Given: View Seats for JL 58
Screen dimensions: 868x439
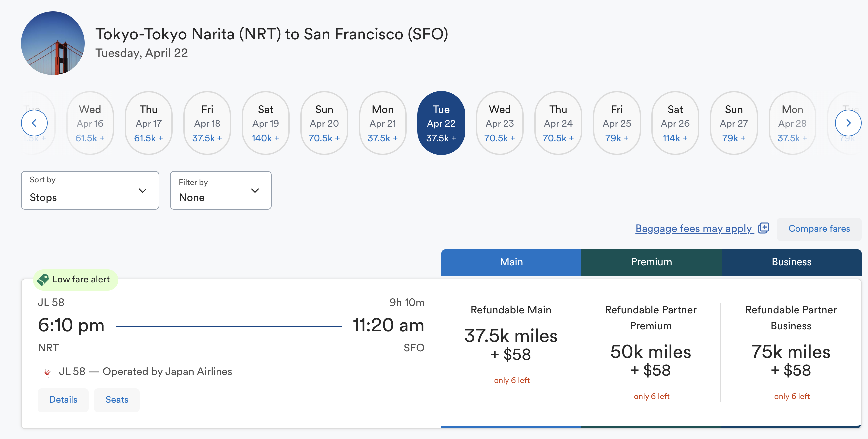Looking at the screenshot, I should pyautogui.click(x=117, y=400).
